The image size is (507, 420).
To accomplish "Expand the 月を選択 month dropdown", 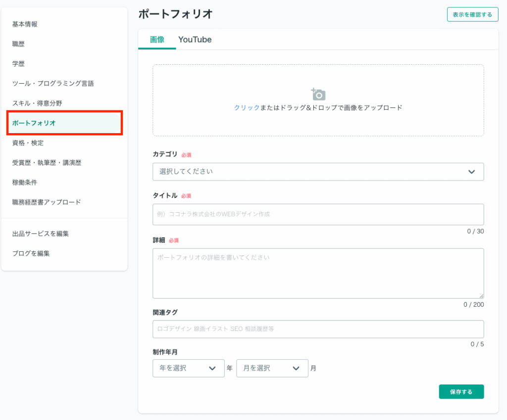I will pos(272,368).
